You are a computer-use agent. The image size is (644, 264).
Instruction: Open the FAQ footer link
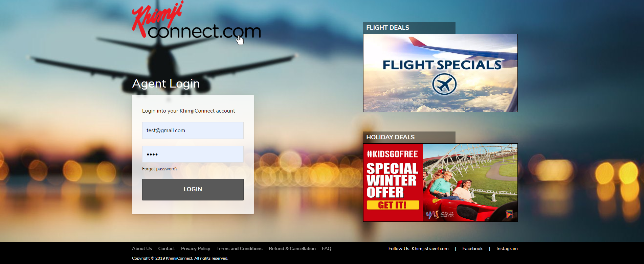327,248
